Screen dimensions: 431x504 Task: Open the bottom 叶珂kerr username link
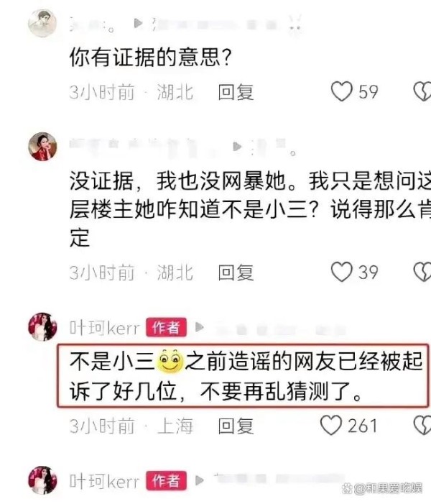[105, 481]
